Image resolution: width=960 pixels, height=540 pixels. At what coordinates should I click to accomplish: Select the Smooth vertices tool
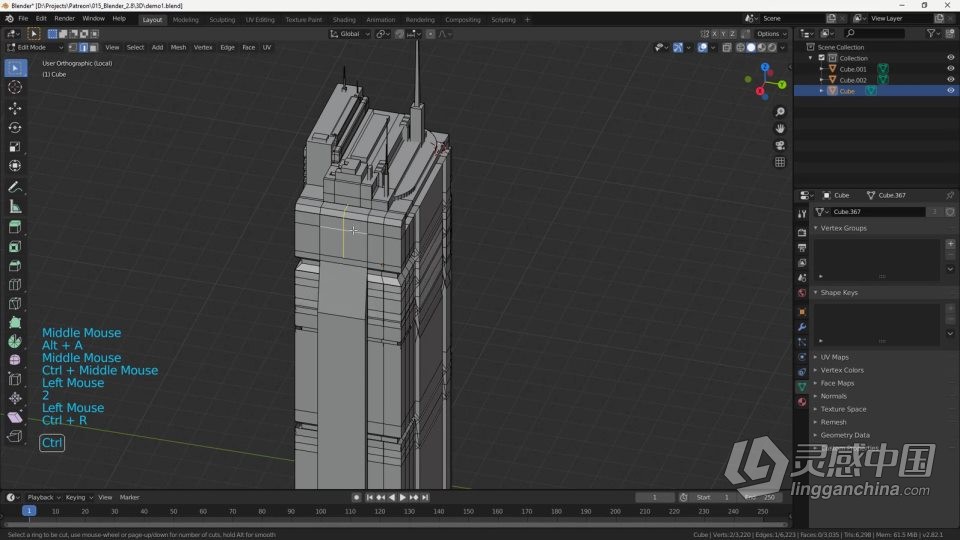[15, 360]
